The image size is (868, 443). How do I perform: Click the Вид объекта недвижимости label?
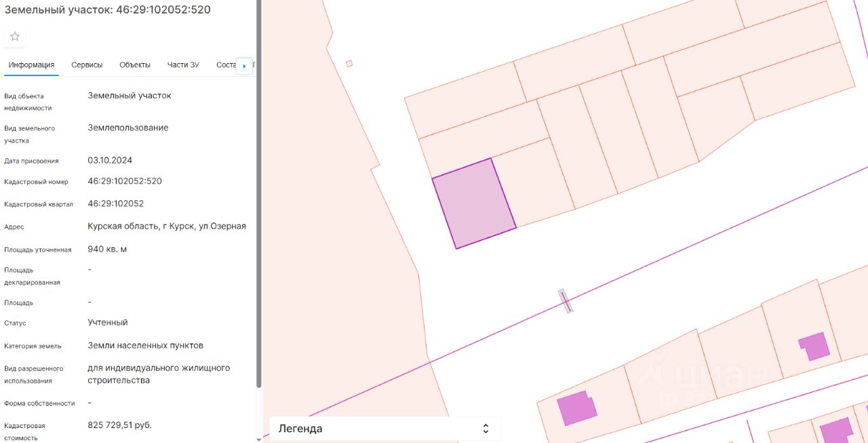coord(28,102)
